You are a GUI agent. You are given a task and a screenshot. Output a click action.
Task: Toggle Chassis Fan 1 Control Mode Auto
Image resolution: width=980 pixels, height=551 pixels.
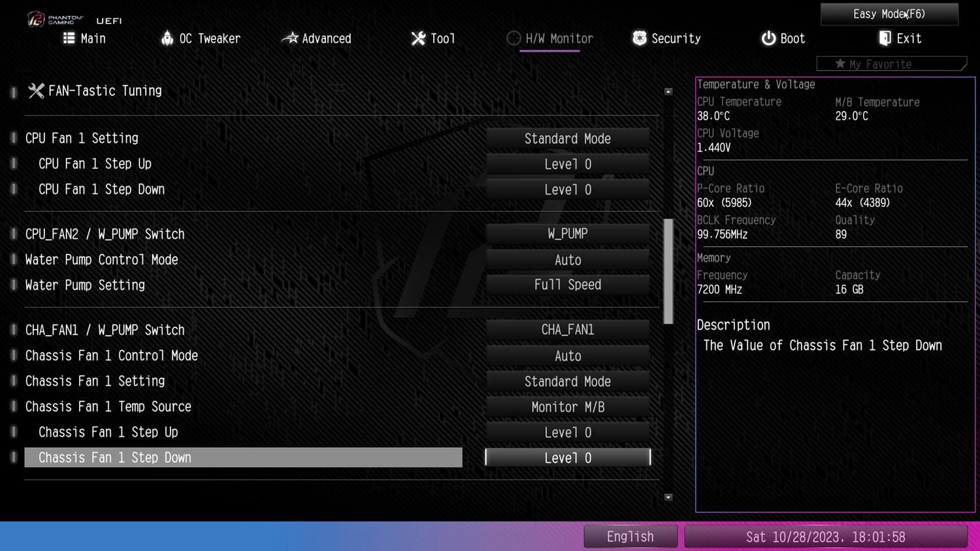pos(567,356)
